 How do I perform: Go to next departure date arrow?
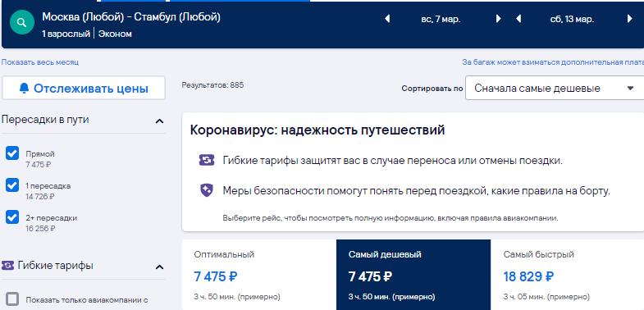(x=498, y=19)
